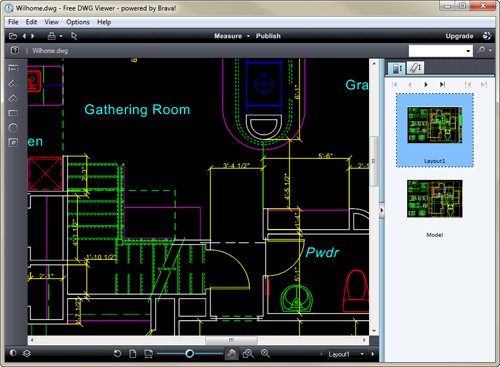Select the Layout1 thumbnail
500x367 pixels.
[x=435, y=130]
